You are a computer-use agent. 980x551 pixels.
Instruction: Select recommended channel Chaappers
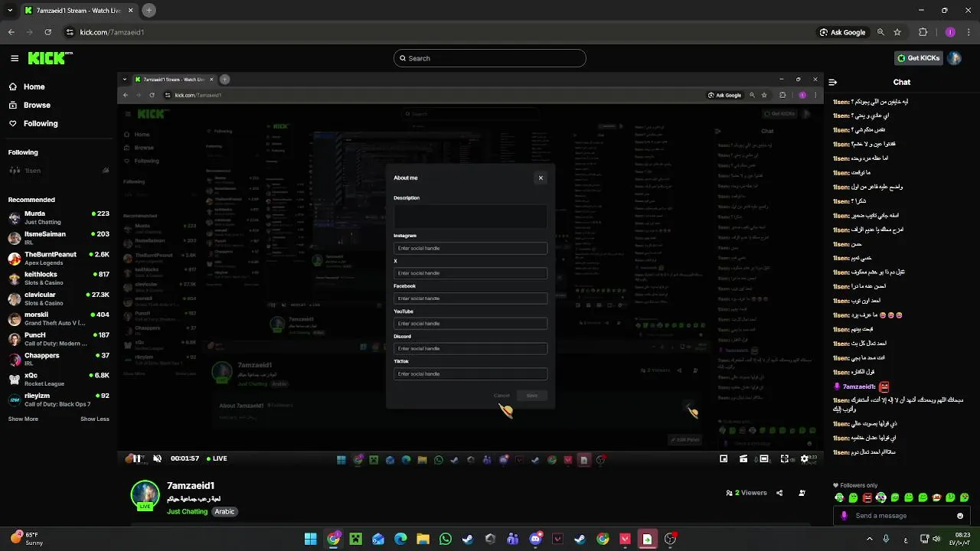[x=57, y=359]
